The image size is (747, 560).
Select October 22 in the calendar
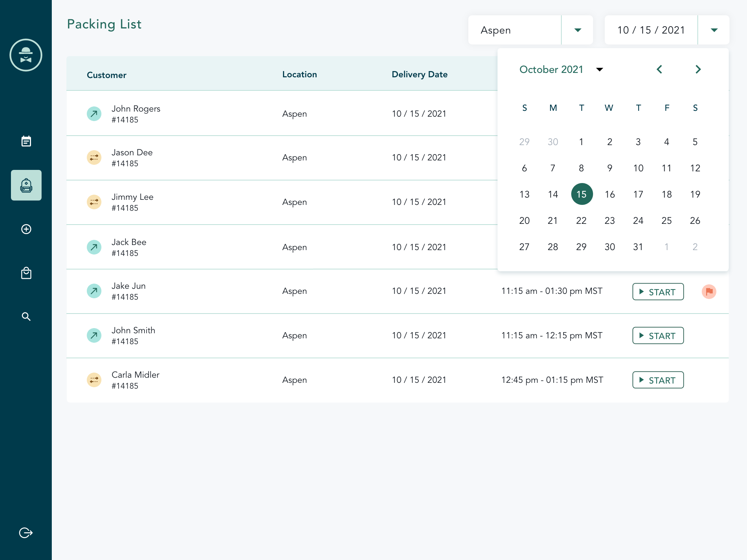coord(581,221)
